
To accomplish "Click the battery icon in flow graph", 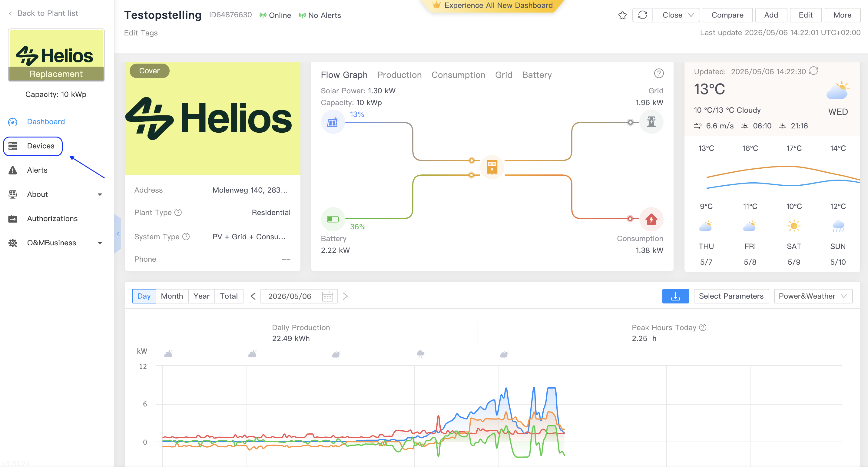I will [333, 219].
